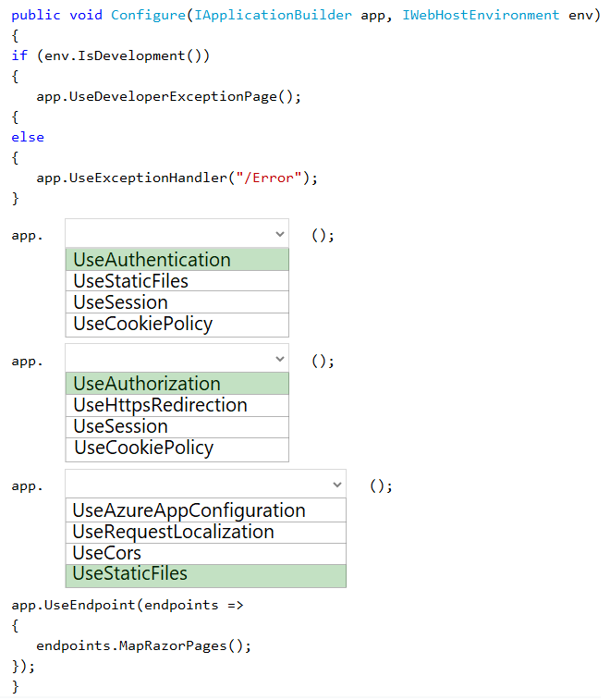This screenshot has width=610, height=700.
Task: Select UseCookiePolicy in the first dropdown list
Action: click(x=177, y=325)
